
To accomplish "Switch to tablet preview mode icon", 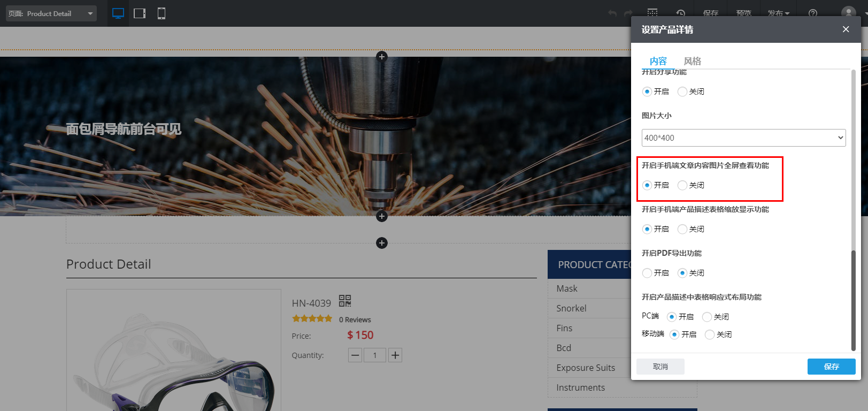I will click(140, 13).
